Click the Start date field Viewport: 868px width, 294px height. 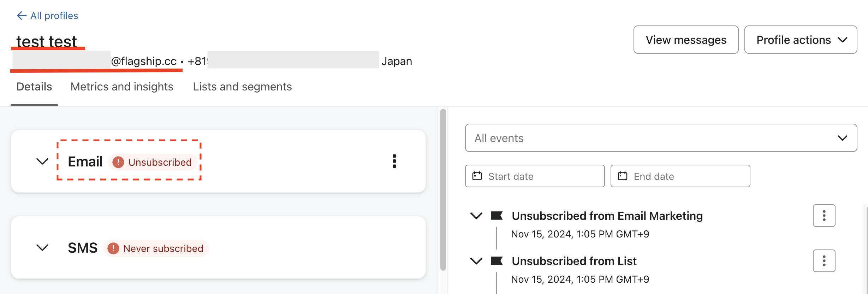click(535, 176)
